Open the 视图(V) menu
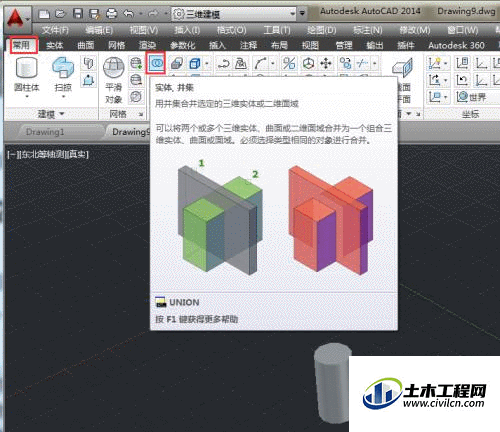This screenshot has height=432, width=500. (144, 30)
